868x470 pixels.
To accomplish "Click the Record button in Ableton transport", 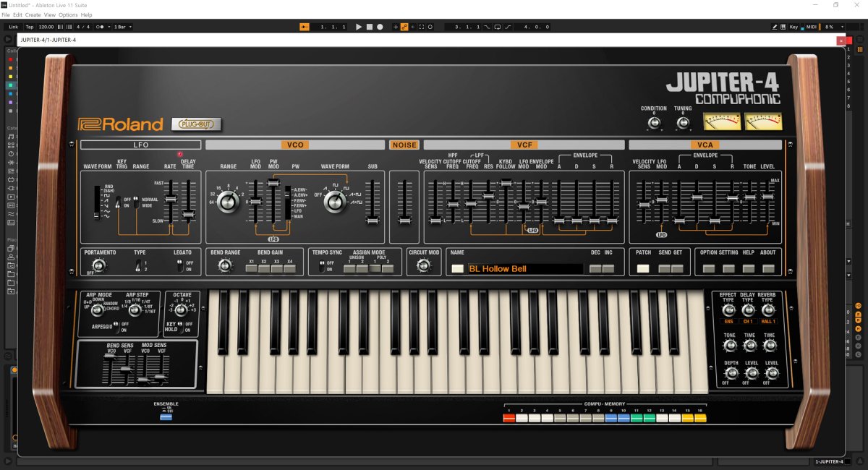I will click(x=380, y=27).
